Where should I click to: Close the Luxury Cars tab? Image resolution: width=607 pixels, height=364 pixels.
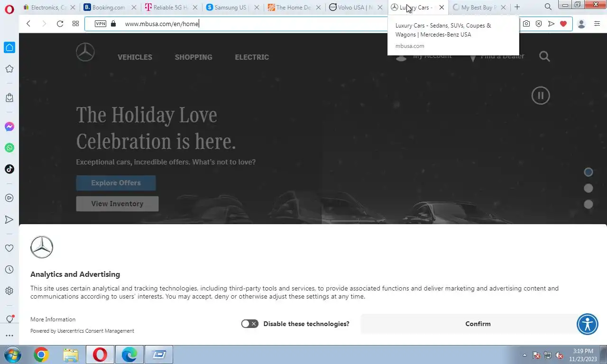(x=442, y=8)
